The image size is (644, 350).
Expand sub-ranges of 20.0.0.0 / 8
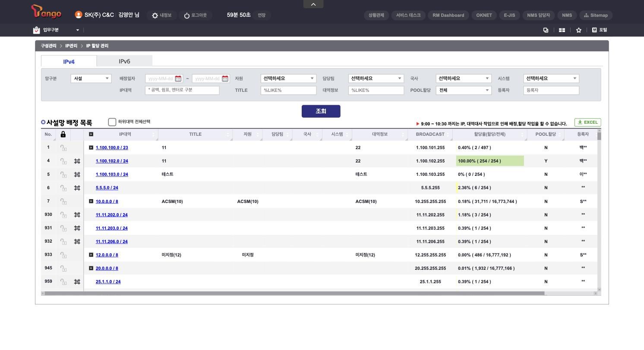[91, 268]
